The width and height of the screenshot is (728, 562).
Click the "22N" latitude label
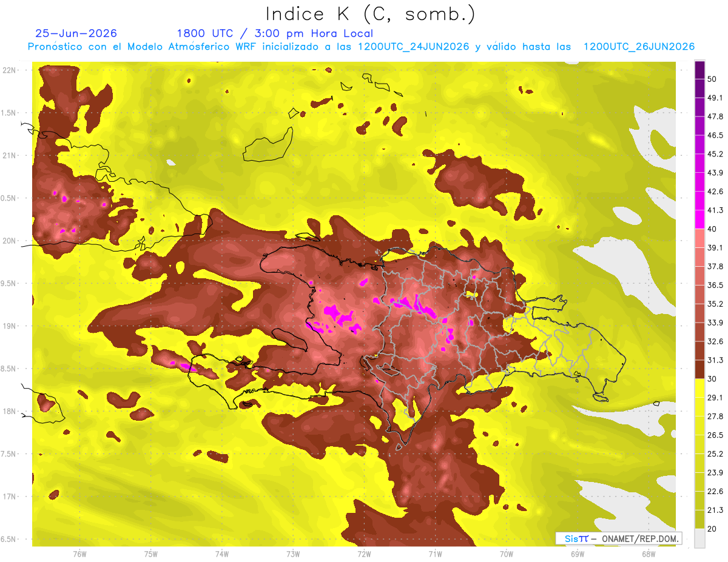pyautogui.click(x=10, y=70)
